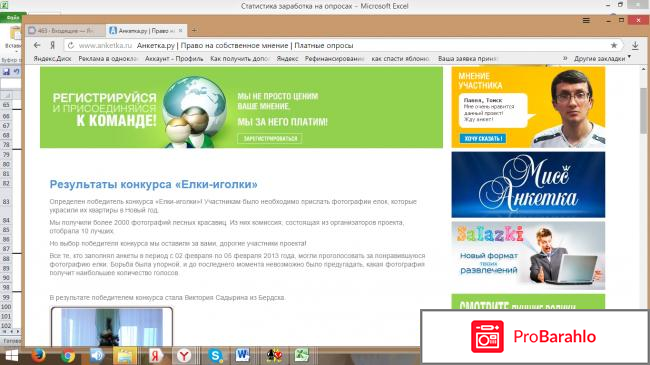
Task: Click Excel Save icon in quick access
Action: [6, 72]
